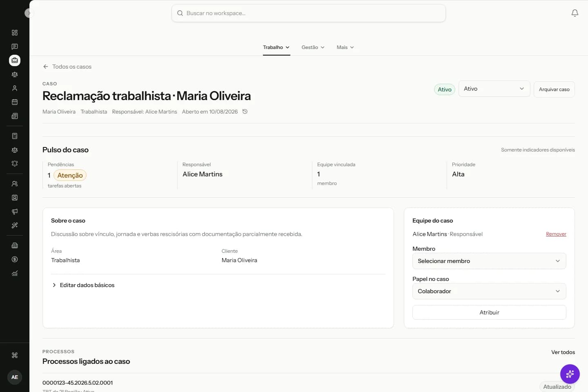Screen dimensions: 588x392
Task: Open the Mais tab menu
Action: tap(345, 47)
